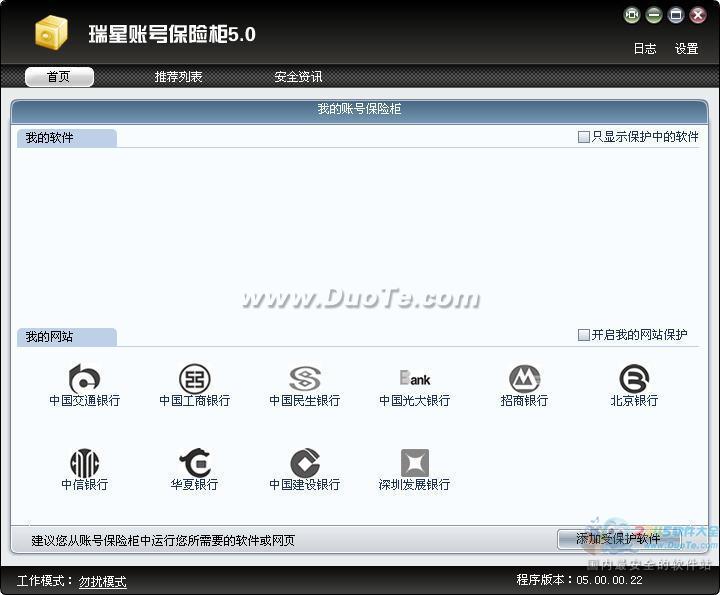Launch the 中国民生银行 icon
The height and width of the screenshot is (595, 720).
tap(304, 380)
